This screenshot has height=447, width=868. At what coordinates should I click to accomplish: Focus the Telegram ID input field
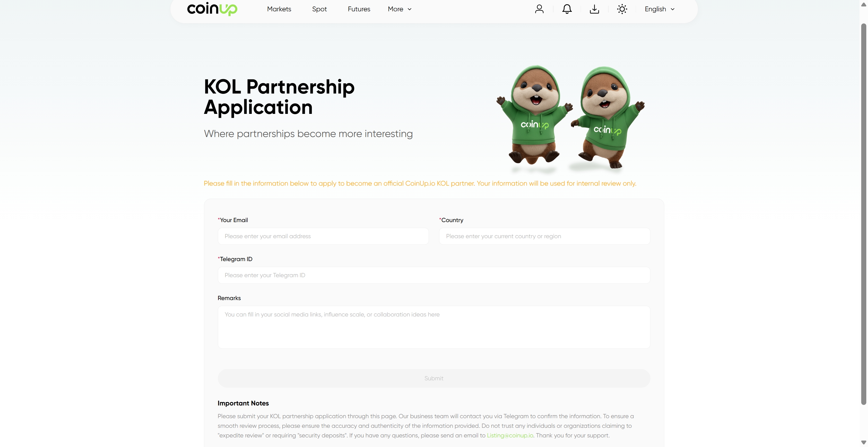(x=434, y=275)
